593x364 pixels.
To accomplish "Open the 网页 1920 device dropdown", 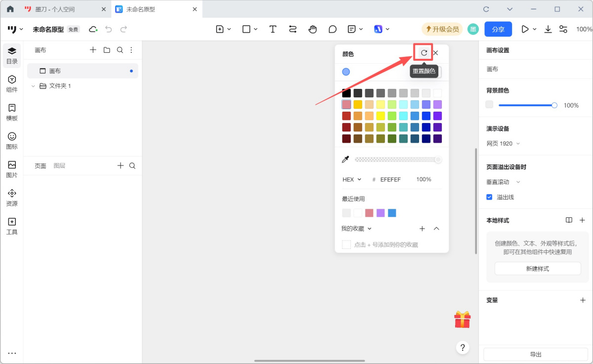I will 503,144.
